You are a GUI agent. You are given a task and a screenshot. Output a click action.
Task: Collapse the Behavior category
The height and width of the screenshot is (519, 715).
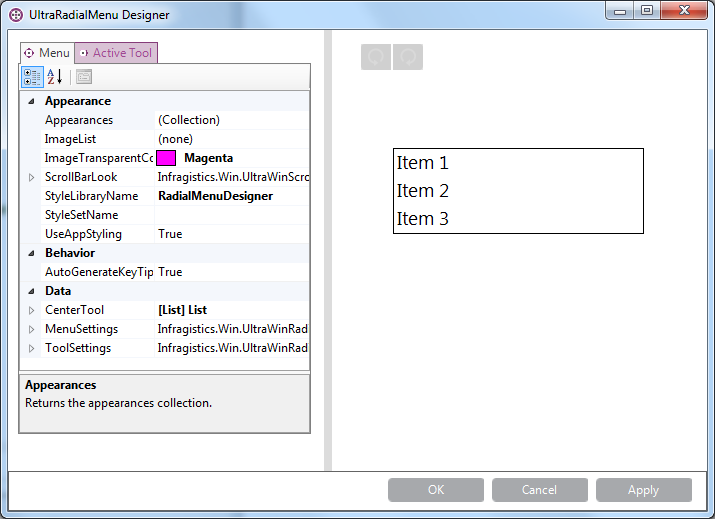tap(31, 253)
